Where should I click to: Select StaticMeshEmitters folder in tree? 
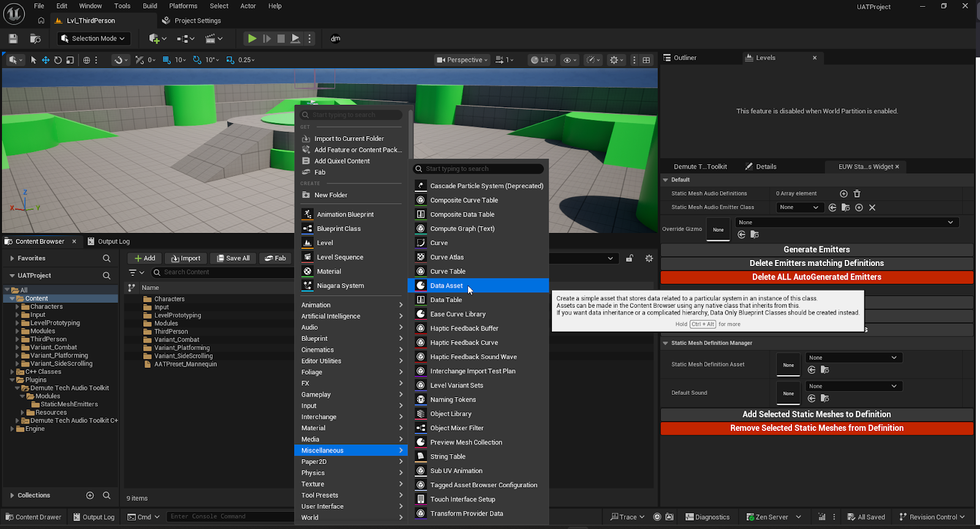coord(69,404)
